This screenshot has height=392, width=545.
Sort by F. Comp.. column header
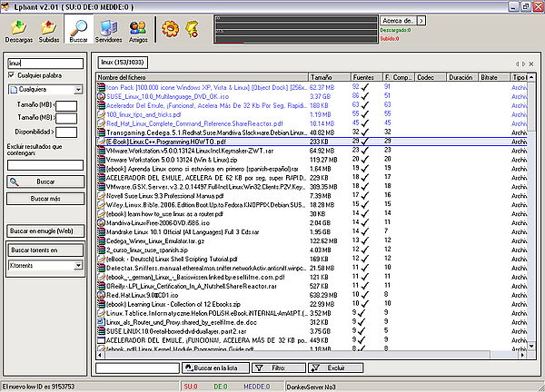coord(399,77)
